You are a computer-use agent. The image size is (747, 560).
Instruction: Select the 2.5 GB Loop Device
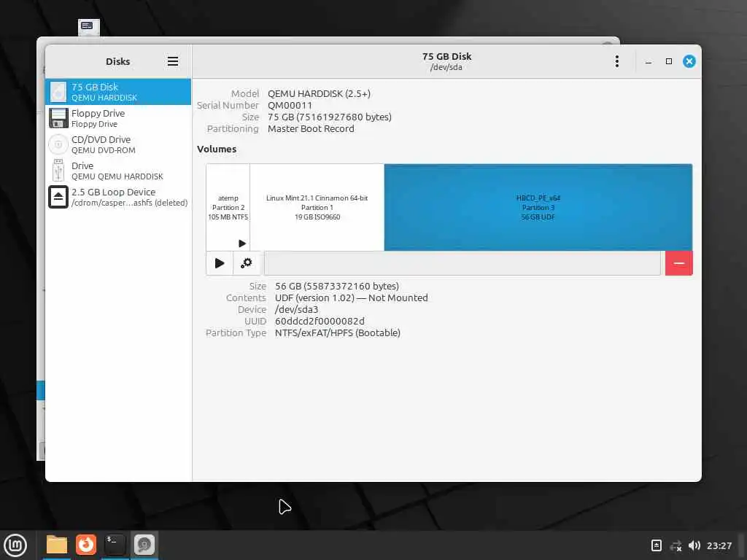(118, 197)
